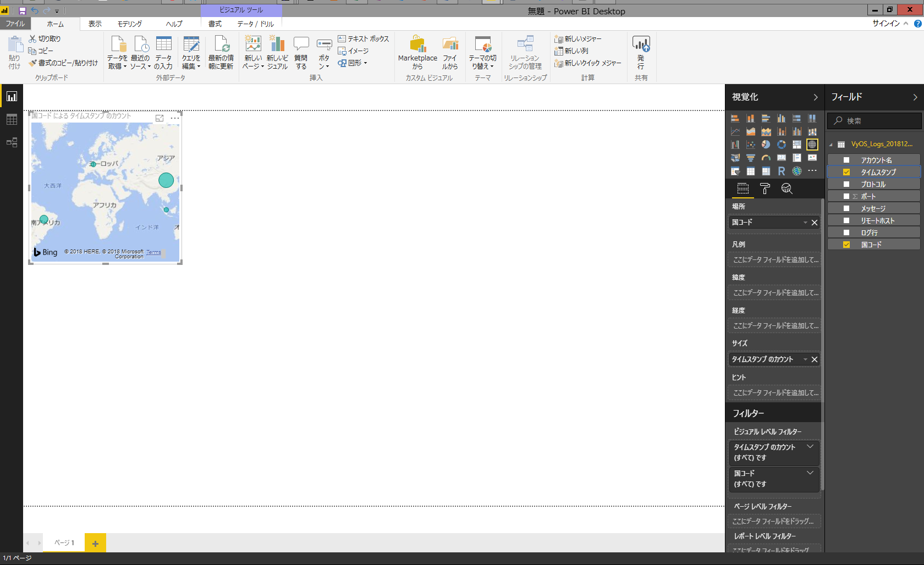
Task: Pick the treemap visualization
Action: click(x=797, y=145)
